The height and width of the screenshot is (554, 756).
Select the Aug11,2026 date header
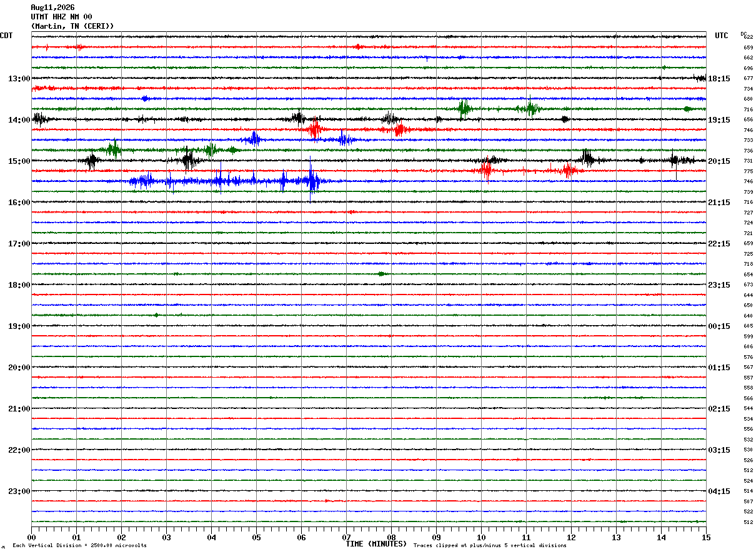[x=52, y=8]
